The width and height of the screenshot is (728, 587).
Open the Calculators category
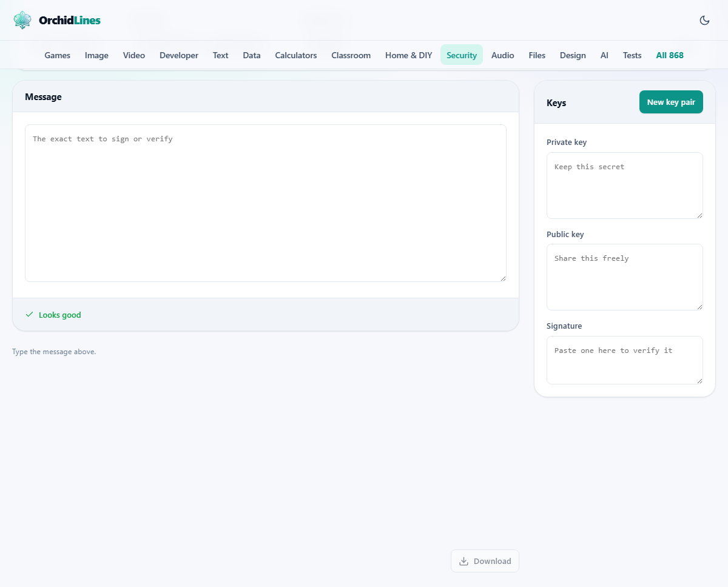click(x=296, y=55)
